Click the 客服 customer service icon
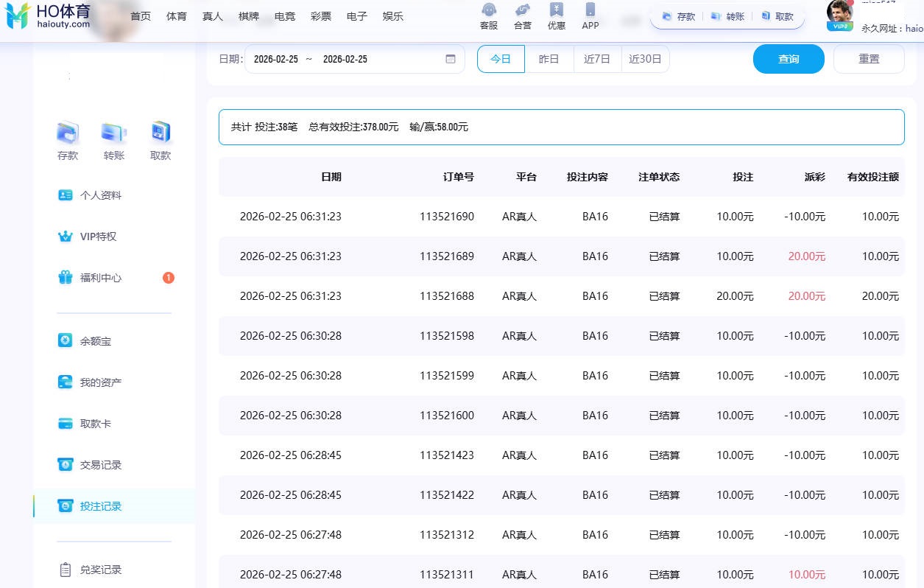This screenshot has width=924, height=588. click(488, 11)
